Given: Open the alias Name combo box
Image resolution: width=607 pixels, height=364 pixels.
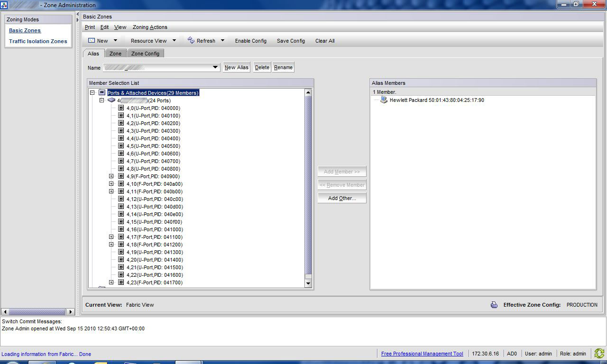Looking at the screenshot, I should click(215, 68).
